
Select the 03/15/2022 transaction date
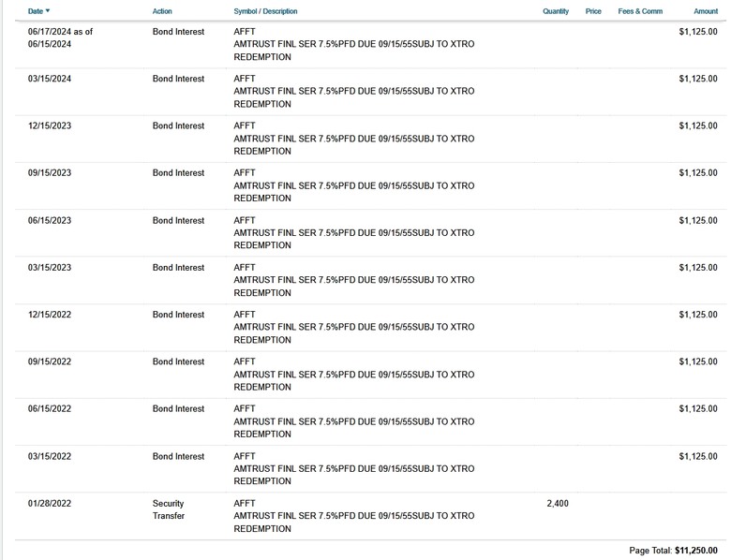pos(50,456)
